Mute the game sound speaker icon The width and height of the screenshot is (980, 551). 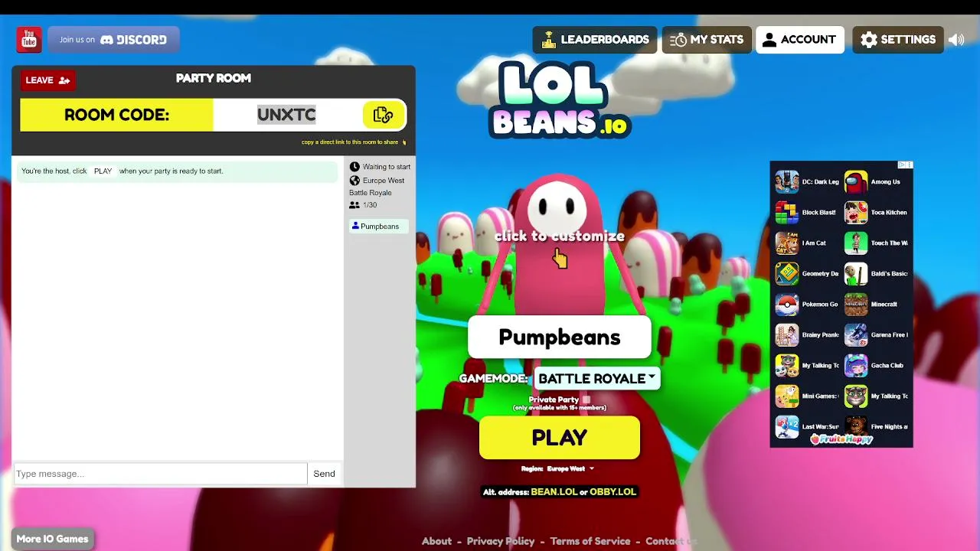click(x=957, y=40)
